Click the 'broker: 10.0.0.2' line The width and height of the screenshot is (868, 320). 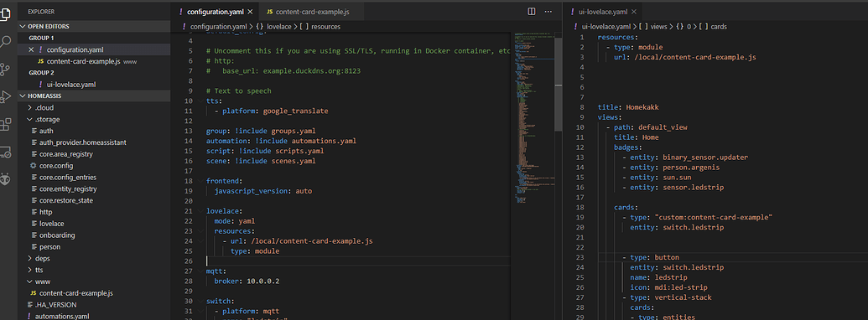pos(247,281)
